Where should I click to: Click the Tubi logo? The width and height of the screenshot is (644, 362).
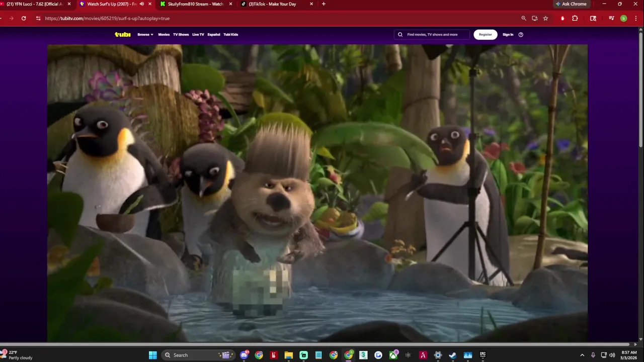[x=122, y=35]
